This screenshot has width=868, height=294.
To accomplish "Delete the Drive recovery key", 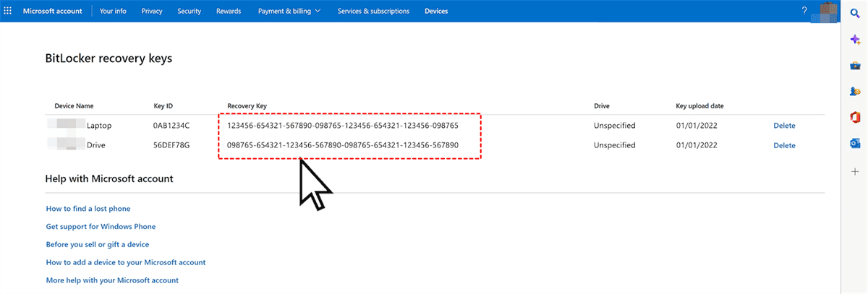I will 784,145.
